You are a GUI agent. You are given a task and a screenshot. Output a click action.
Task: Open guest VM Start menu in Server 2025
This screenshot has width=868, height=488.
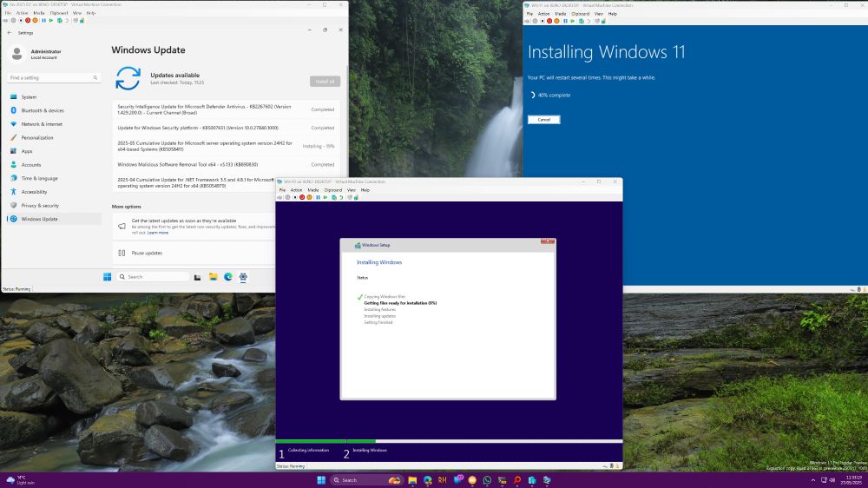point(108,277)
